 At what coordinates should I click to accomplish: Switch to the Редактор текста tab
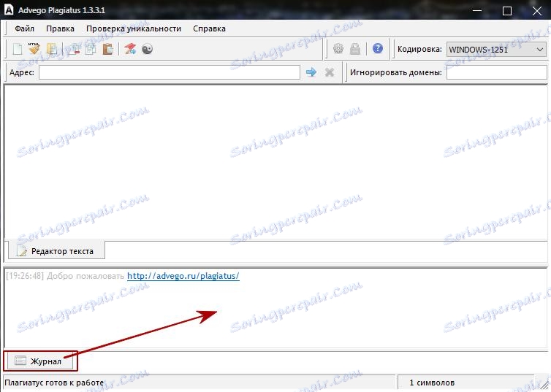pyautogui.click(x=56, y=251)
